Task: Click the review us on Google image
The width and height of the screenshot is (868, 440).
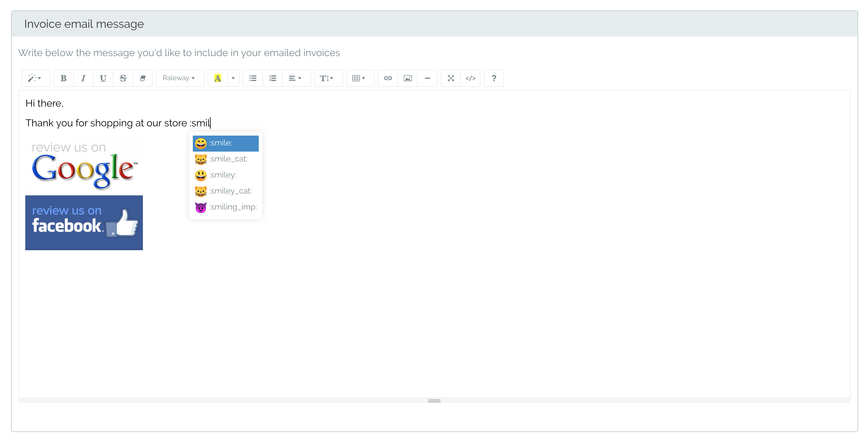Action: click(x=84, y=165)
